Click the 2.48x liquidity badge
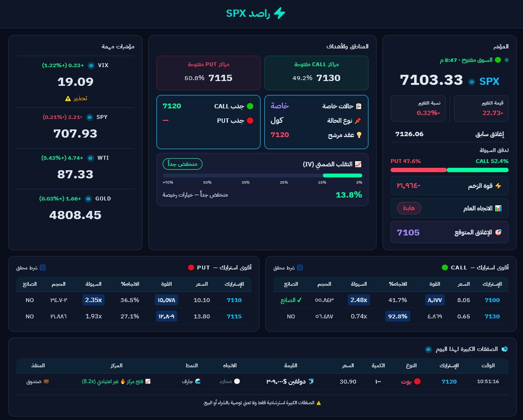The width and height of the screenshot is (523, 420). (x=359, y=300)
